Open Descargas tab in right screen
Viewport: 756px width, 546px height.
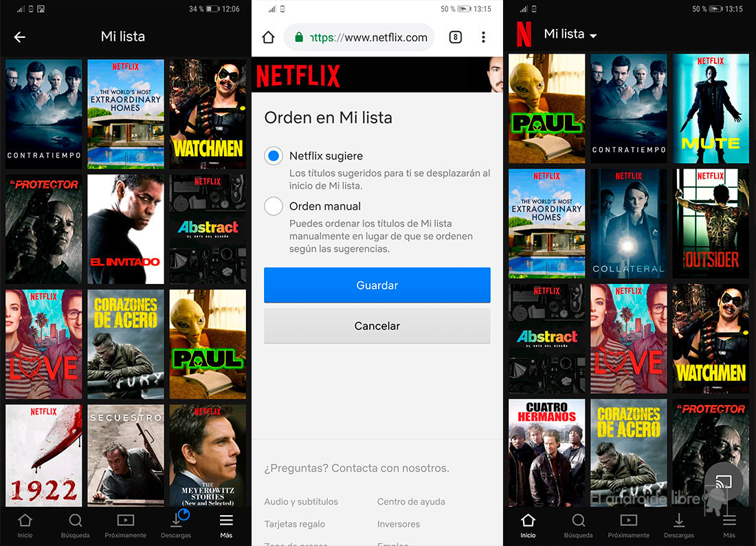click(679, 526)
